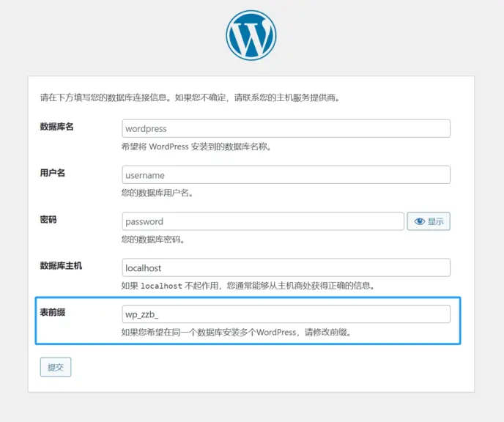Click the 密码 field label
Screen dimensions: 504x422
[x=48, y=219]
